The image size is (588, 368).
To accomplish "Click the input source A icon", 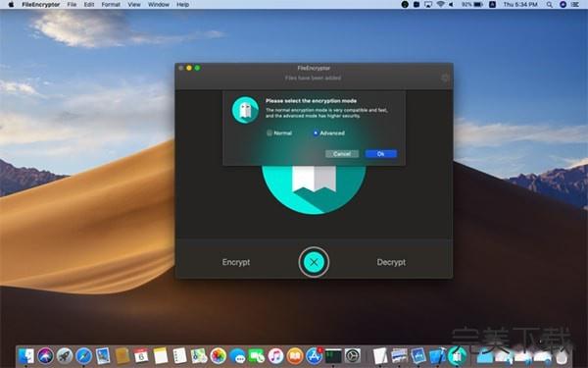I will (492, 5).
